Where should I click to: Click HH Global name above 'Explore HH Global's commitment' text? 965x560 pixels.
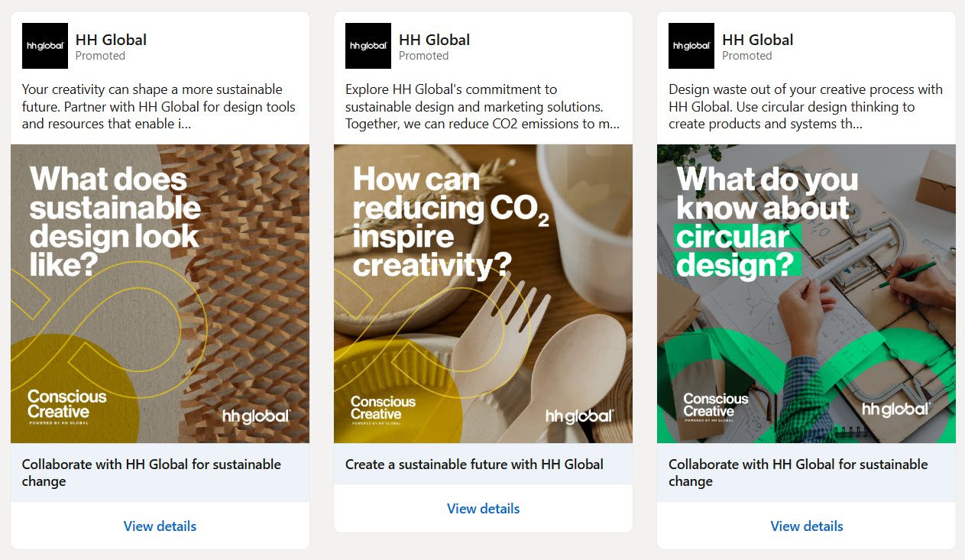coord(434,40)
